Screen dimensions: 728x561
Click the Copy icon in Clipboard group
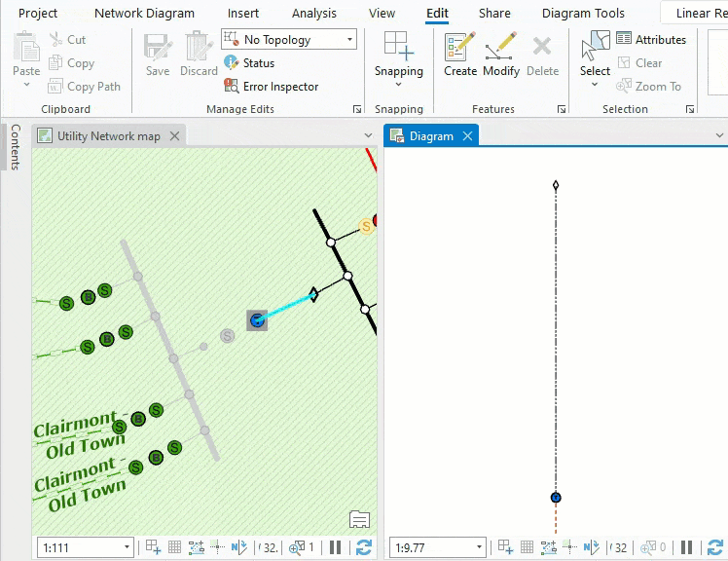55,62
